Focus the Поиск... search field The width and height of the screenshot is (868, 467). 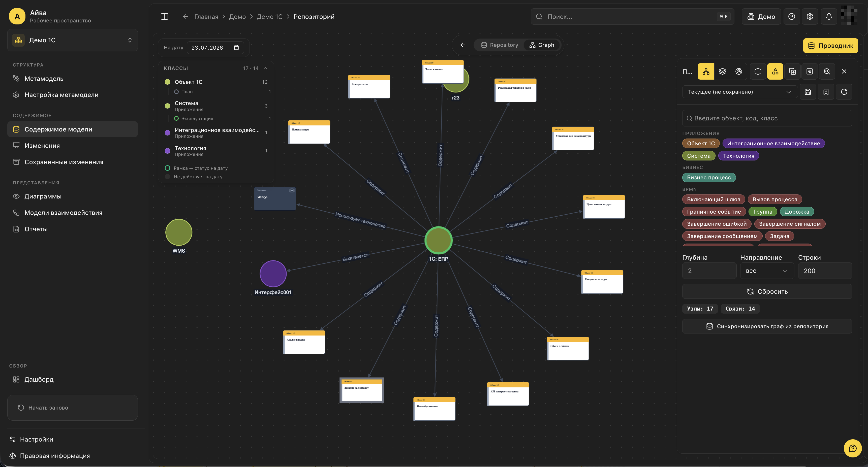click(x=632, y=16)
